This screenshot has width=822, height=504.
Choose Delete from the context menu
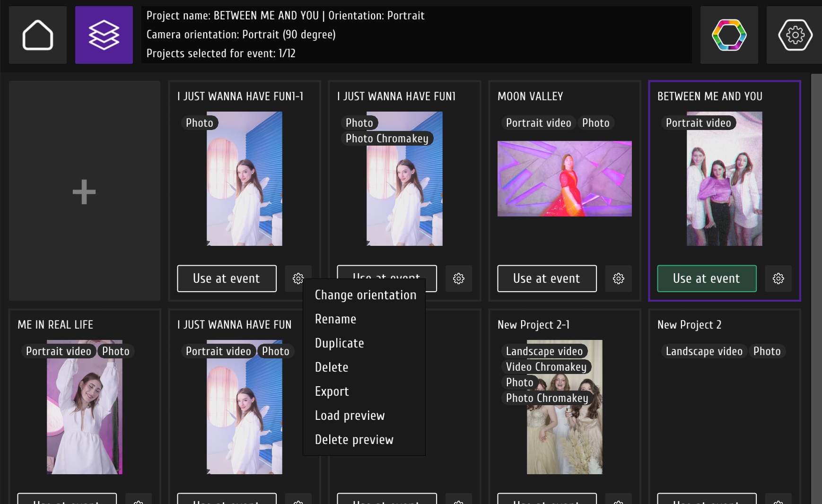[x=331, y=367]
